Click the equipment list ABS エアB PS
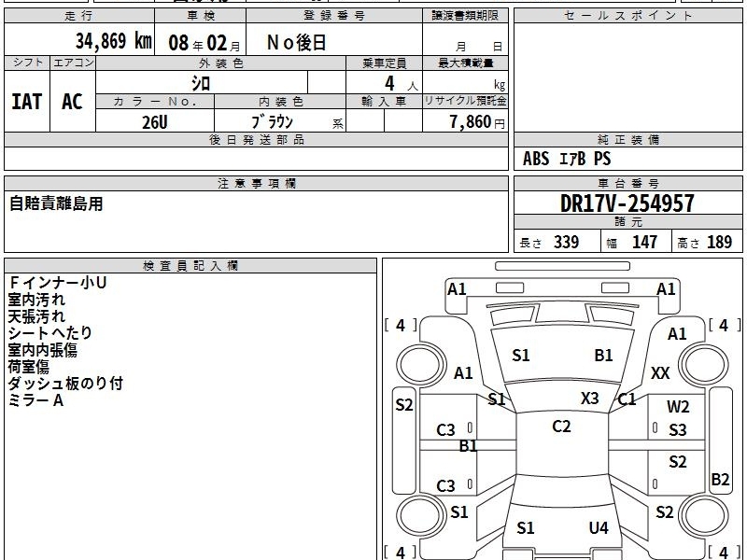 coord(567,159)
